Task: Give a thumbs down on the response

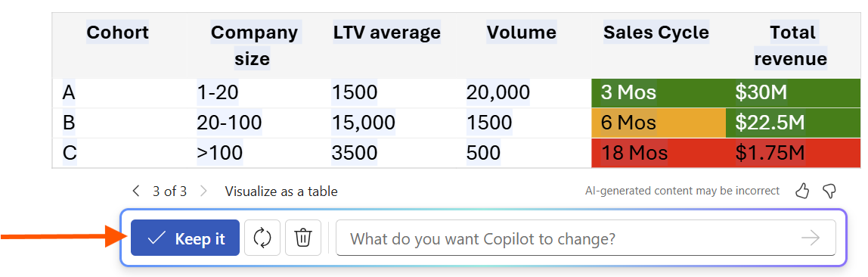Action: tap(829, 191)
